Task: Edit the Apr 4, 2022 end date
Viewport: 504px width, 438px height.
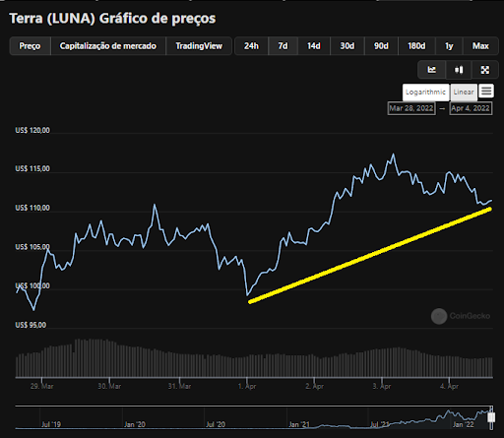Action: [x=471, y=108]
